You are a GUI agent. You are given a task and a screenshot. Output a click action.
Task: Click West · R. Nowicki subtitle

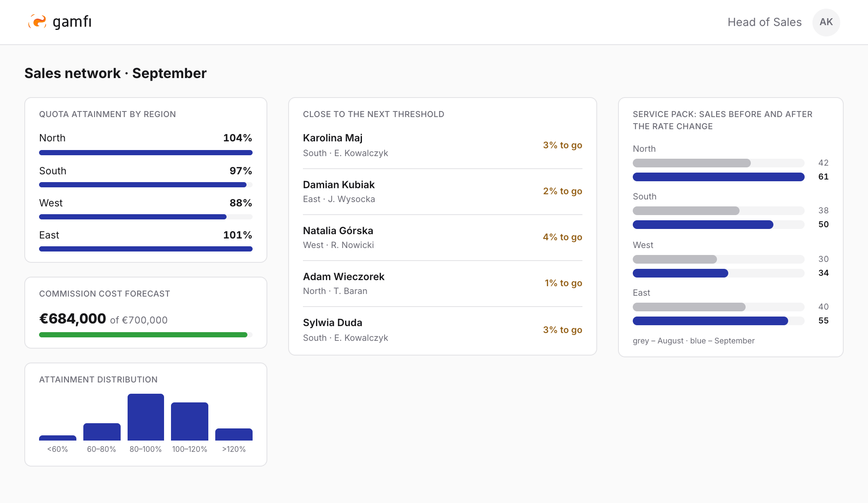339,245
